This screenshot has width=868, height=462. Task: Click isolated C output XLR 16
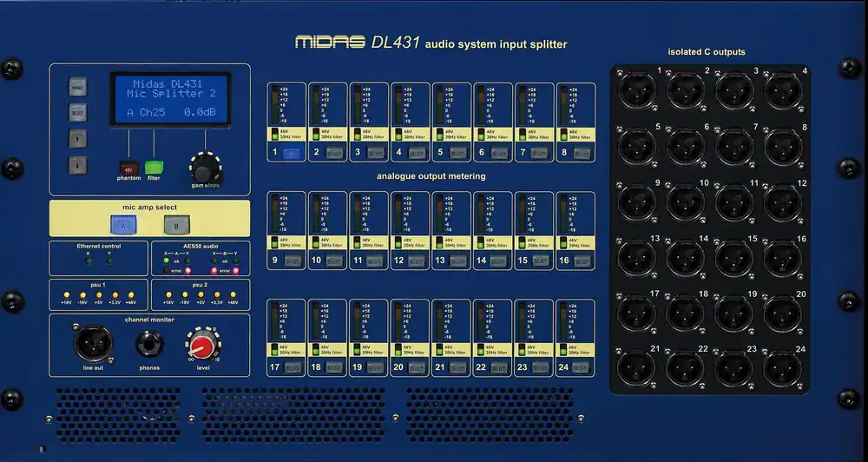coord(783,258)
